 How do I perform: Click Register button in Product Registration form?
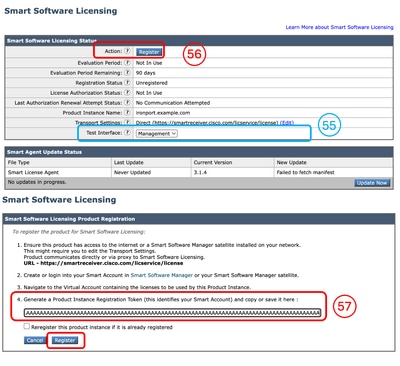click(65, 340)
